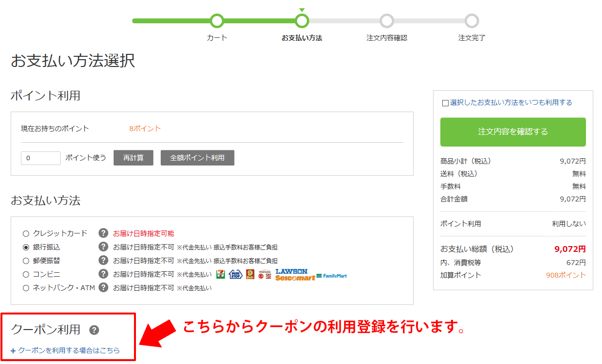Select 銀行振込 payment radio button
This screenshot has width=602, height=364.
tap(26, 247)
